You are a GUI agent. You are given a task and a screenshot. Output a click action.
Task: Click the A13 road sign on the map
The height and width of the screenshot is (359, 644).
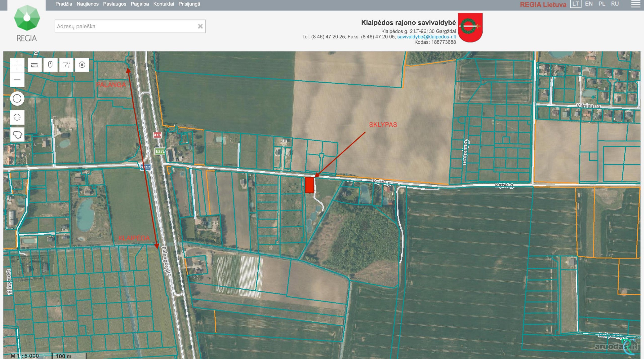pos(157,135)
